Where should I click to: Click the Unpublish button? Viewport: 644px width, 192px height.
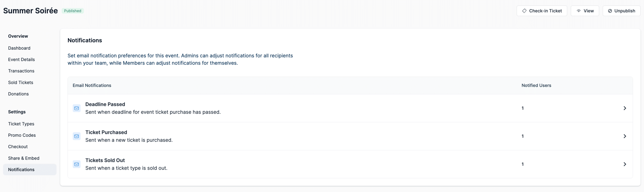(621, 11)
